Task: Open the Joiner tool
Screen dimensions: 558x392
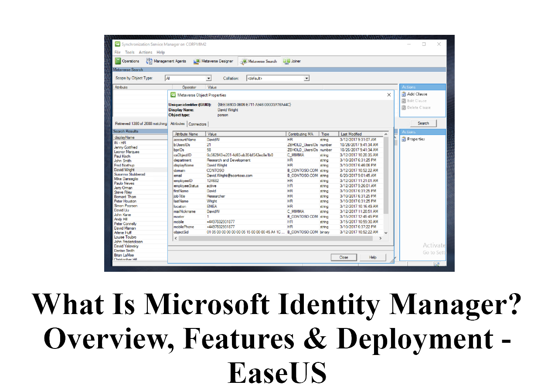Action: (x=286, y=61)
